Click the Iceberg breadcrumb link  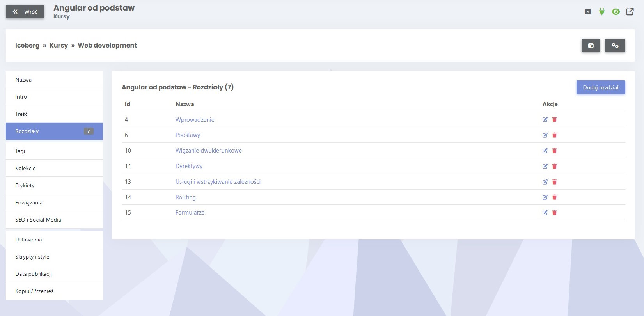27,45
